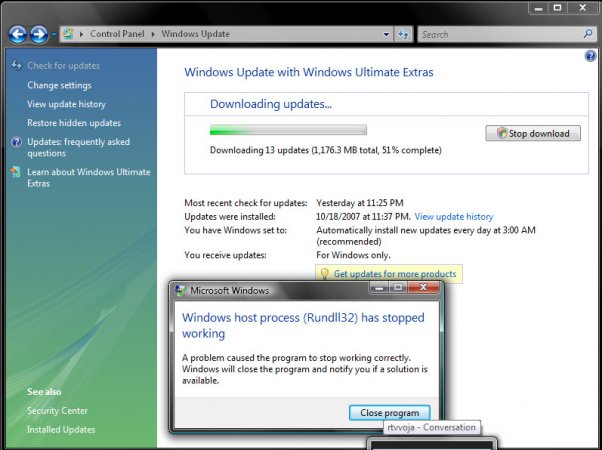The height and width of the screenshot is (450, 602).
Task: Click the FAQ question mark icon in sidebar
Action: tap(17, 142)
